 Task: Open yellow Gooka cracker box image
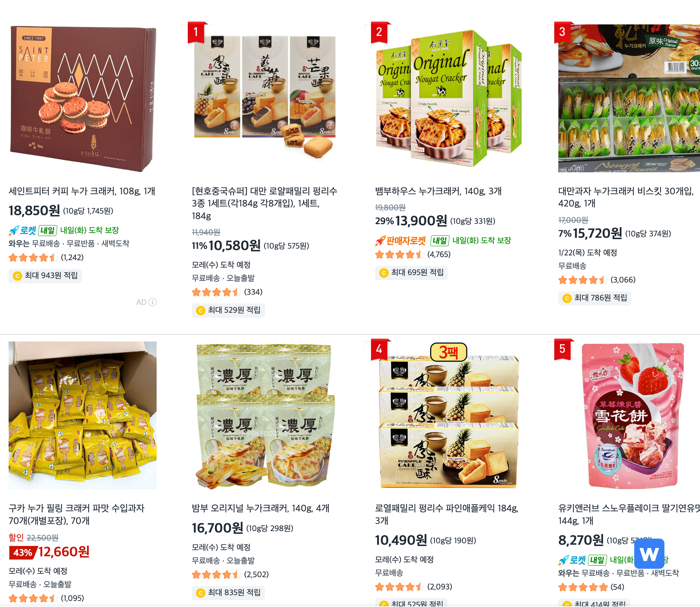(x=83, y=415)
